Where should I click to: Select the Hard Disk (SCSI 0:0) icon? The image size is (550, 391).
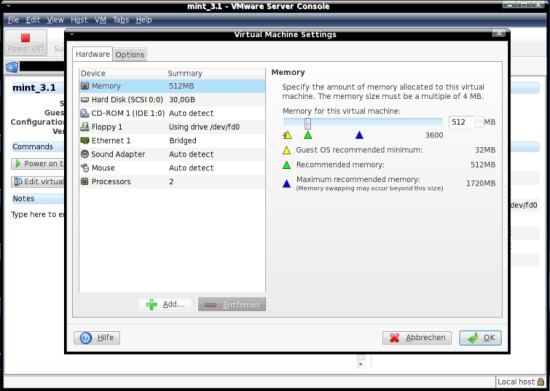85,100
